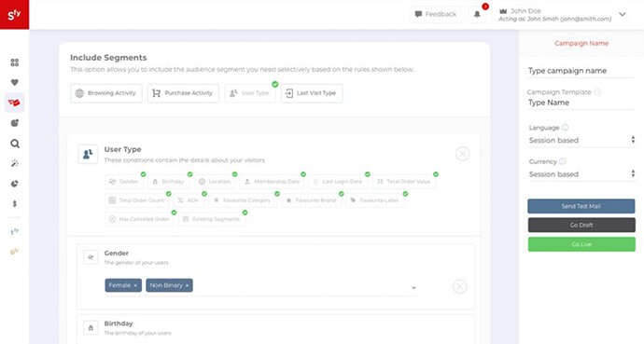Toggle the Total Order Value condition chip
Image resolution: width=644 pixels, height=344 pixels.
404,181
